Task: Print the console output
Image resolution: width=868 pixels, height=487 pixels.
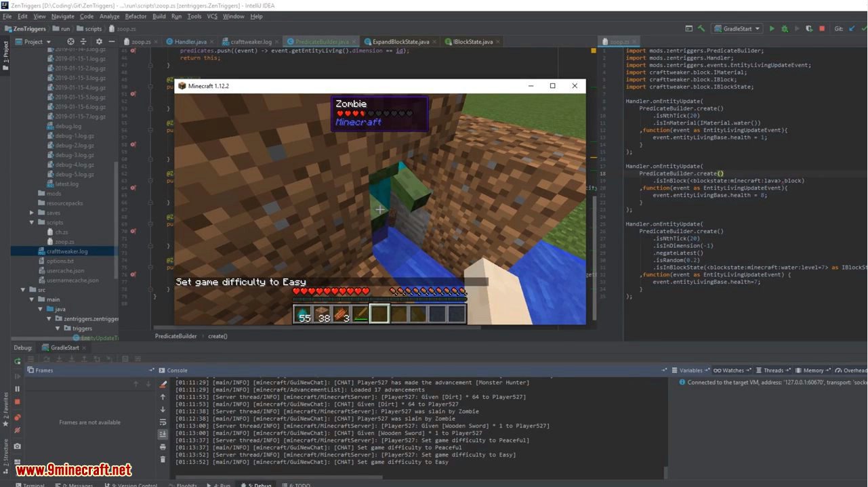Action: [163, 447]
